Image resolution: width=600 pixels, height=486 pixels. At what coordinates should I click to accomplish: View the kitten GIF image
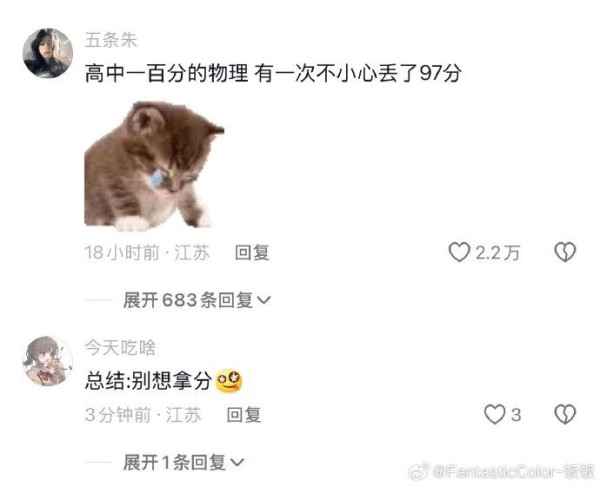[154, 166]
